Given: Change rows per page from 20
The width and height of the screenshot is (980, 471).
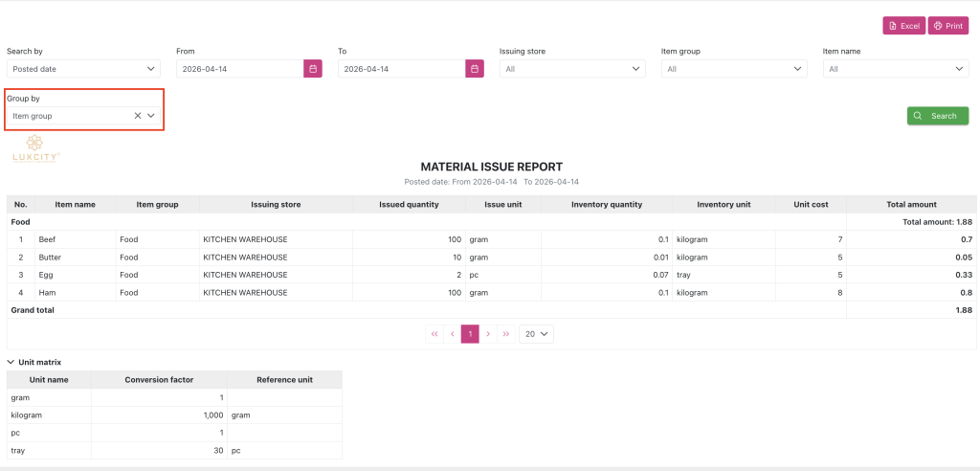Looking at the screenshot, I should [536, 334].
